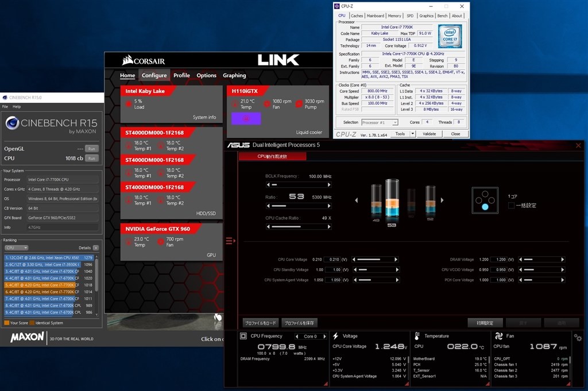Expand the Details arrow in Cinebench Ranking
588x391 pixels.
pos(96,248)
